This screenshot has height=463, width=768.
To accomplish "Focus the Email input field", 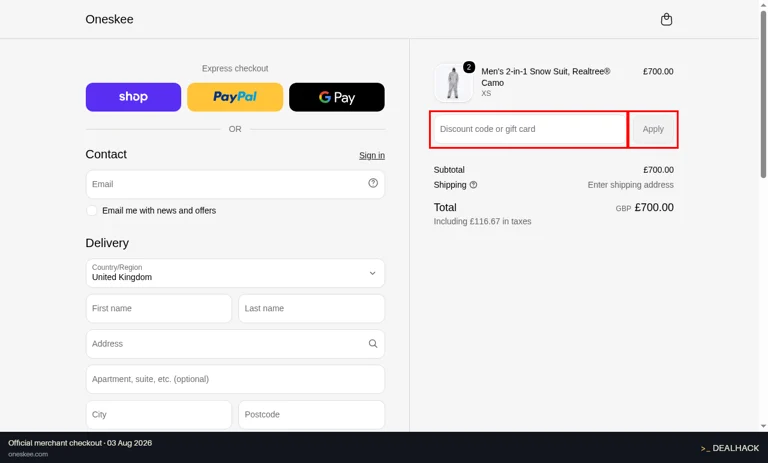I will coord(235,184).
